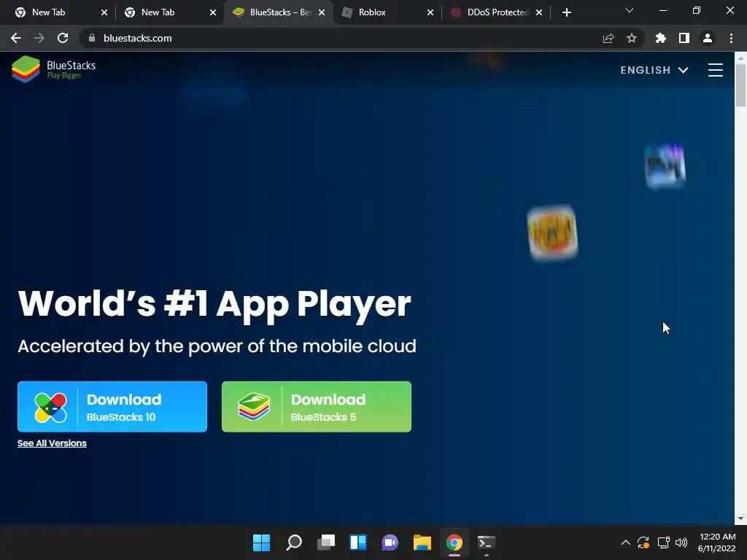Switch to the first New Tab
Screen dimensions: 747x560
56,12
